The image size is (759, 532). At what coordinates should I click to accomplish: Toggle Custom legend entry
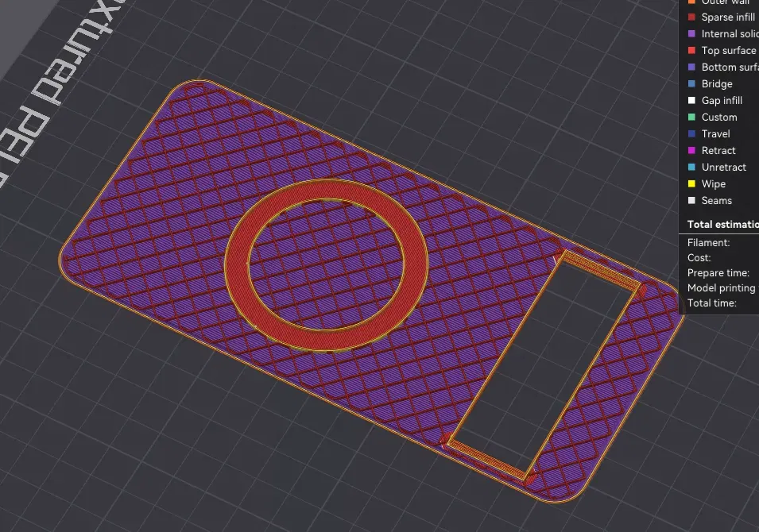tap(713, 117)
